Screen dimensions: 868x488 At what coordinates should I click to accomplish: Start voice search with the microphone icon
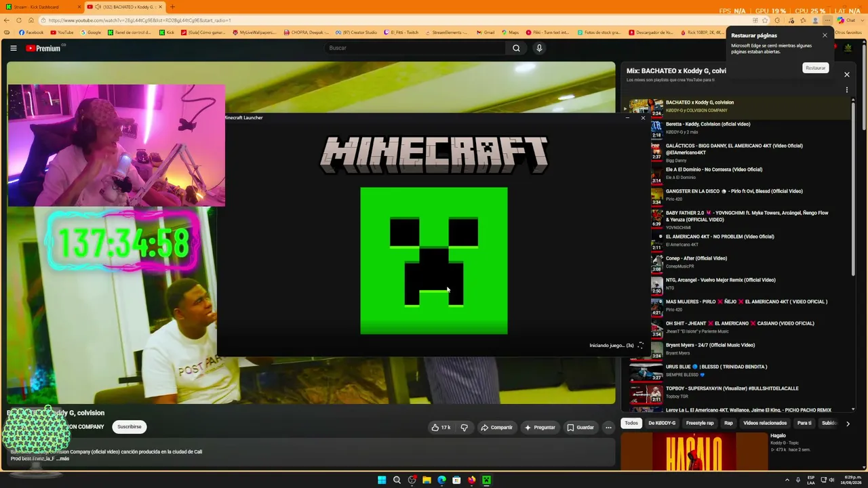(539, 48)
